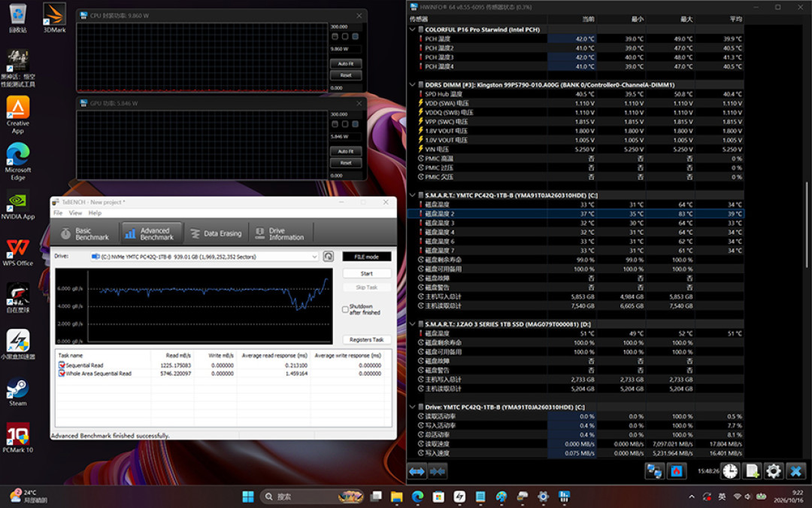Image resolution: width=812 pixels, height=508 pixels.
Task: Collapse the DDR5 DIMM Kingston sensor group
Action: pos(413,84)
